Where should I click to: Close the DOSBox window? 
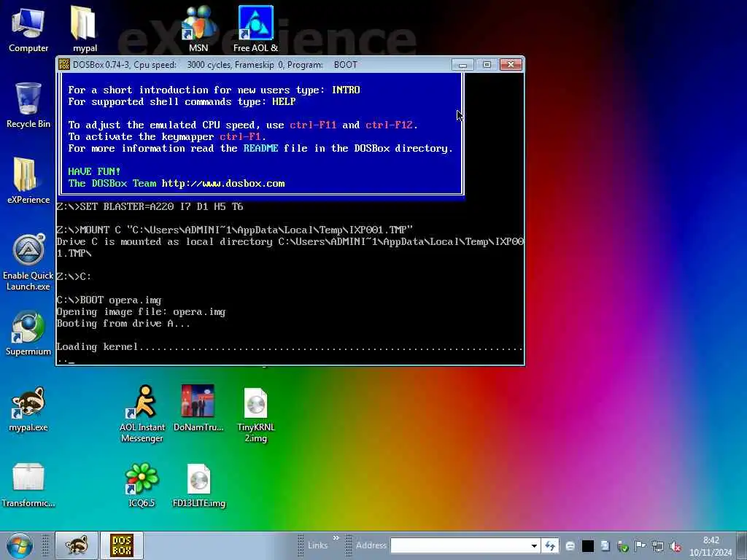coord(511,64)
